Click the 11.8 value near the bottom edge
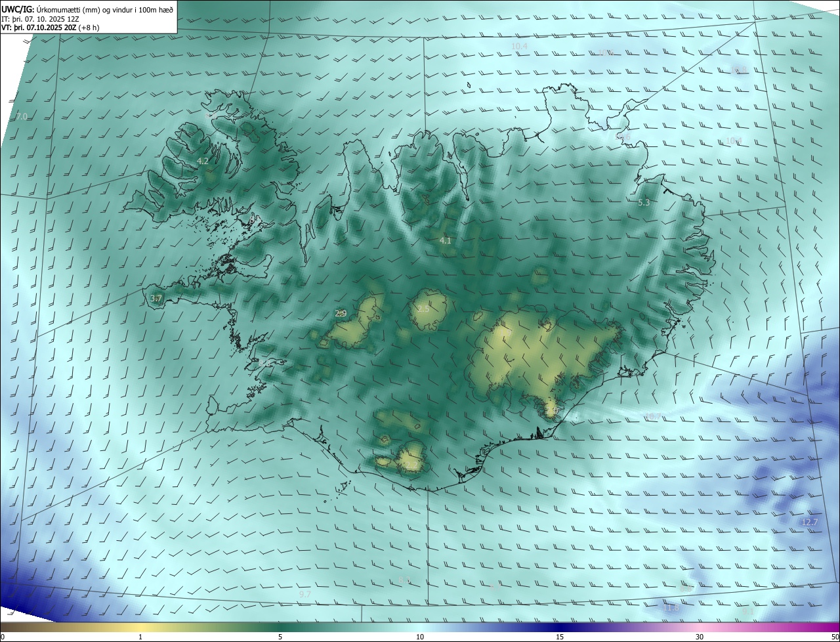This screenshot has width=840, height=642. pyautogui.click(x=671, y=609)
